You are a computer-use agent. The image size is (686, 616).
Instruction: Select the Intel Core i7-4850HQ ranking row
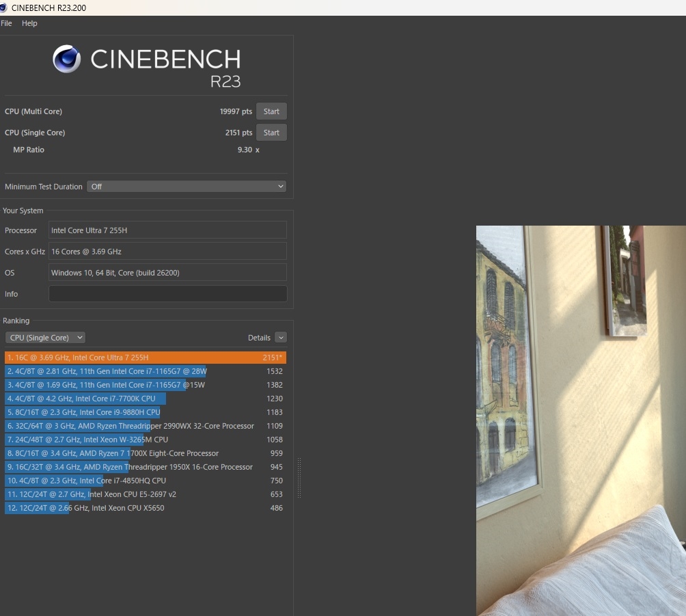(146, 481)
